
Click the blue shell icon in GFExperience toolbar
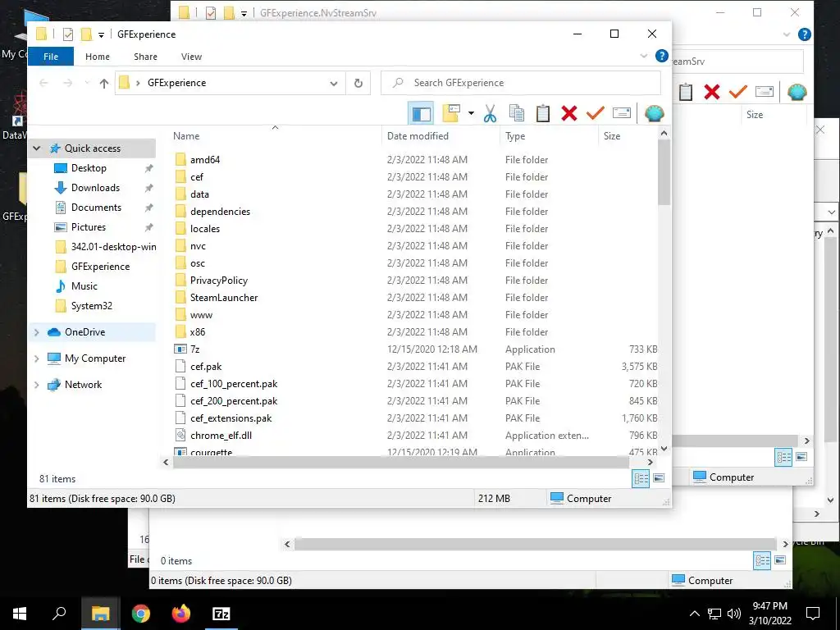tap(654, 113)
